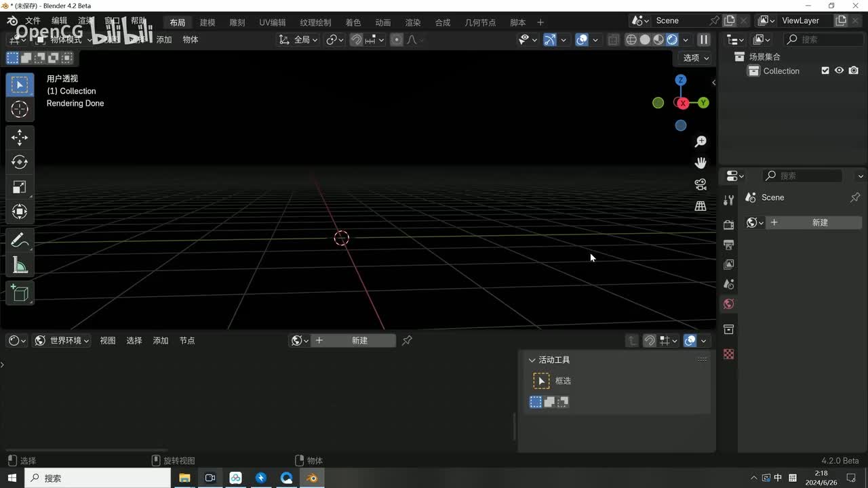Select the Scale tool
The height and width of the screenshot is (488, 868).
coord(20,187)
